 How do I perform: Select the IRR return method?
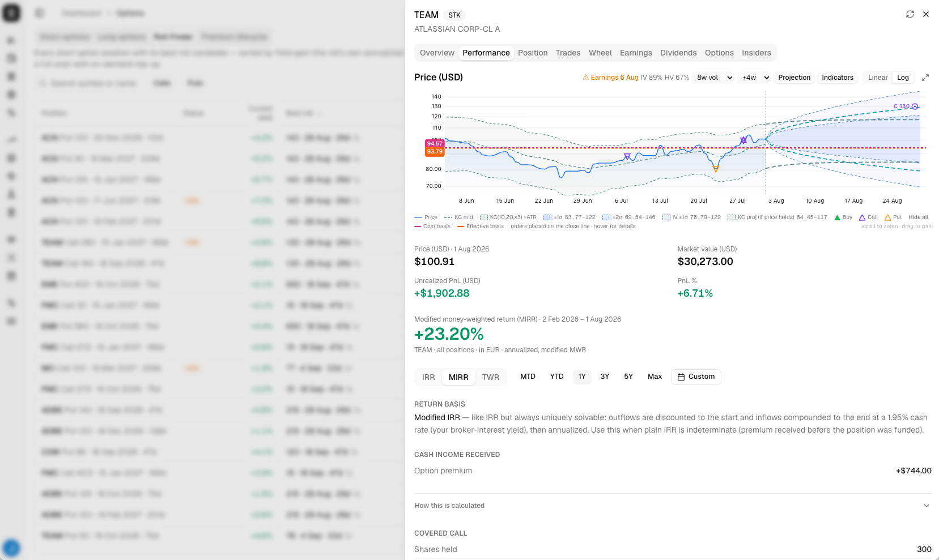428,377
